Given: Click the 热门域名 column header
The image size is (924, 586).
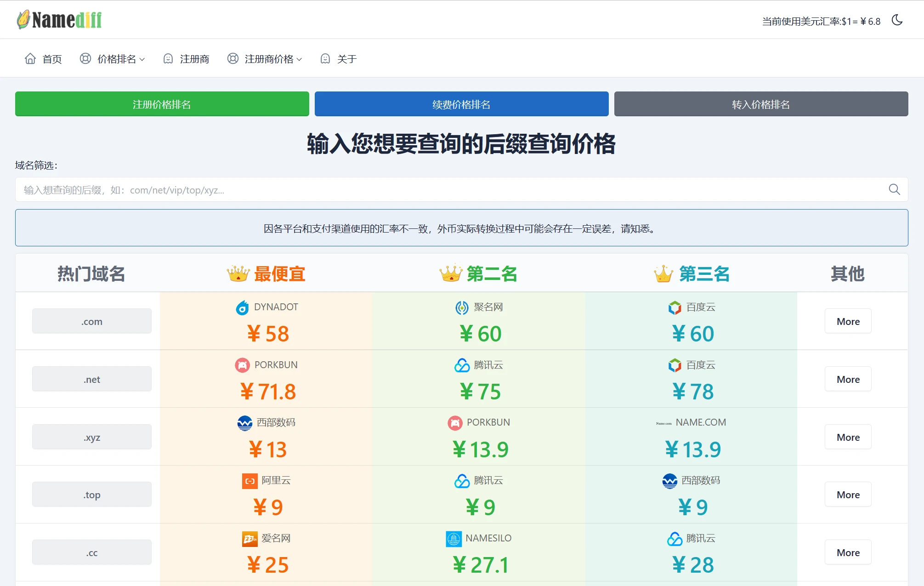Looking at the screenshot, I should [91, 273].
